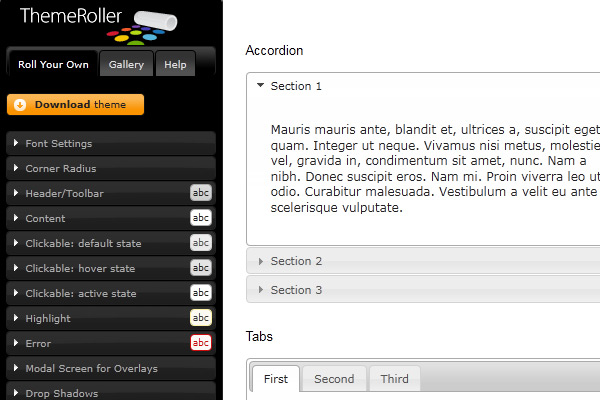Click the yellow Highlight abc preview icon
Viewport: 600px width, 400px height.
(201, 318)
